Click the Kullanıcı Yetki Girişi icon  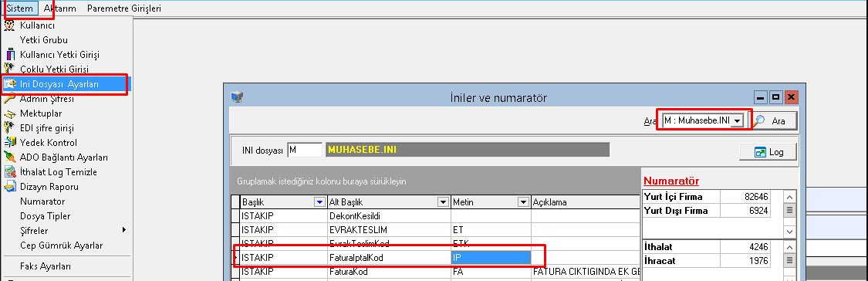point(9,55)
